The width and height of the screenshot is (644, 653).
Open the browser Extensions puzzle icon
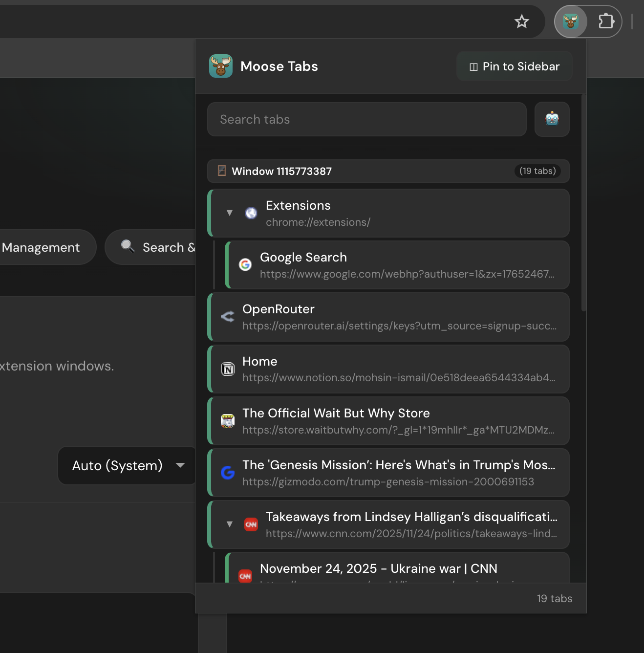(606, 21)
